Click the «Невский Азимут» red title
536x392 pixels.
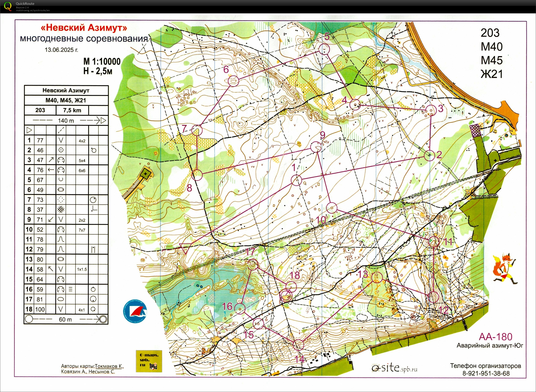(x=84, y=28)
